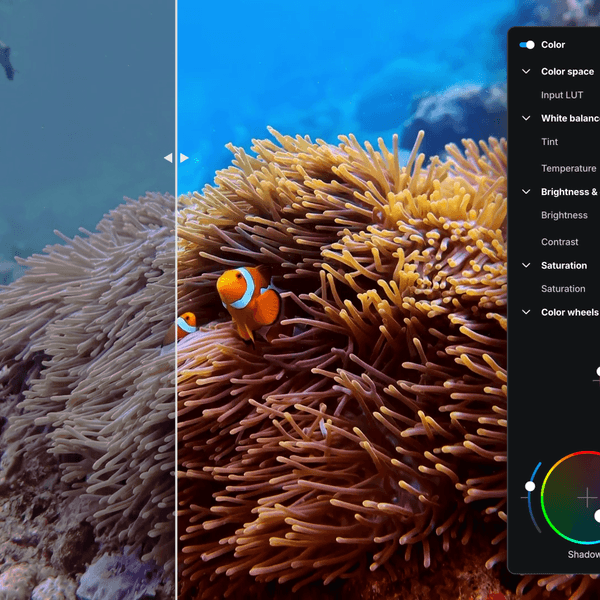Collapse the Saturation section chevron

coord(526,265)
